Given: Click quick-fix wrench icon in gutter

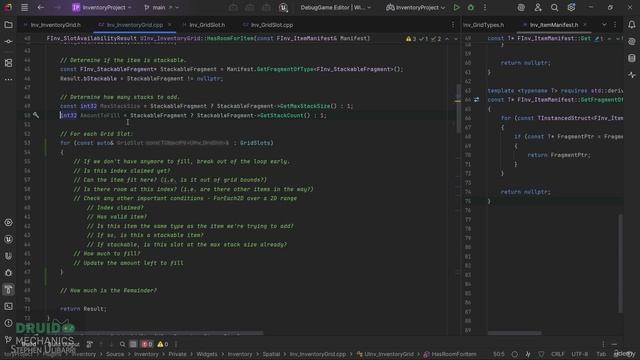Looking at the screenshot, I should 36,116.
